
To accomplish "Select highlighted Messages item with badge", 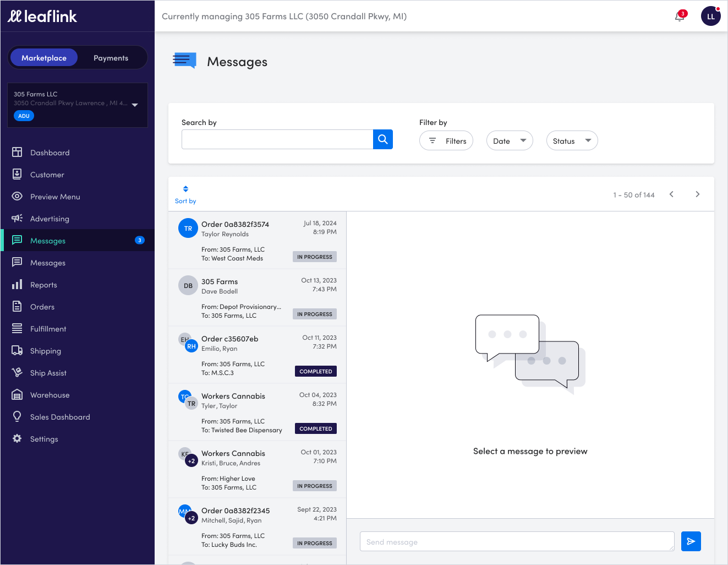I will (x=78, y=240).
